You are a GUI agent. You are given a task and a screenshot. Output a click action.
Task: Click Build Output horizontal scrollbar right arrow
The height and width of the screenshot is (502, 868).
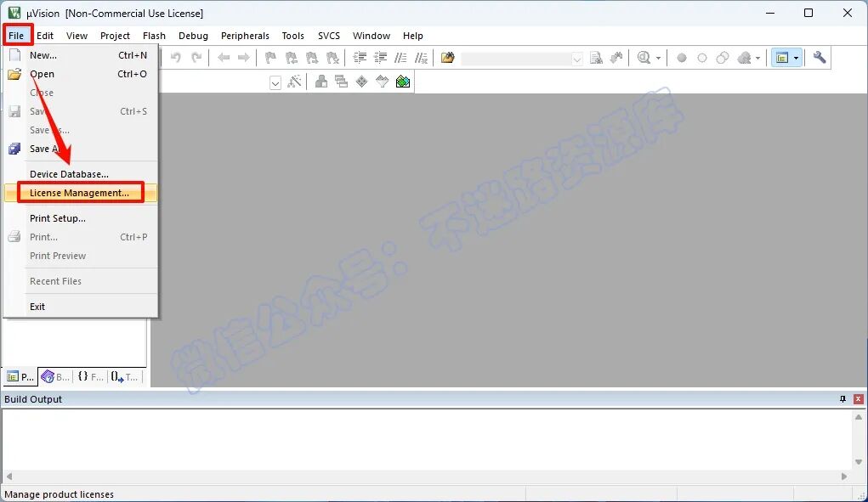tap(844, 476)
